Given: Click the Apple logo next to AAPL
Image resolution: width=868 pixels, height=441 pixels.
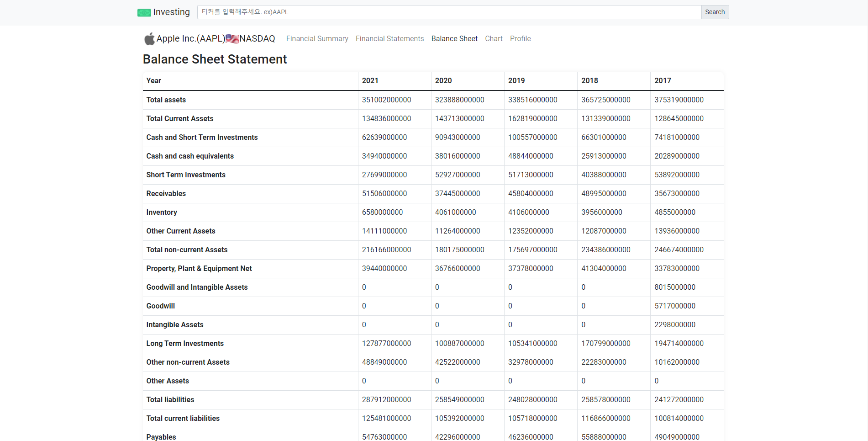Looking at the screenshot, I should tap(149, 38).
